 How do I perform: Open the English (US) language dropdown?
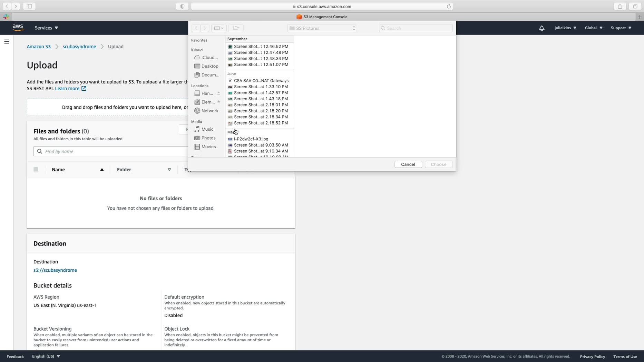[46, 356]
